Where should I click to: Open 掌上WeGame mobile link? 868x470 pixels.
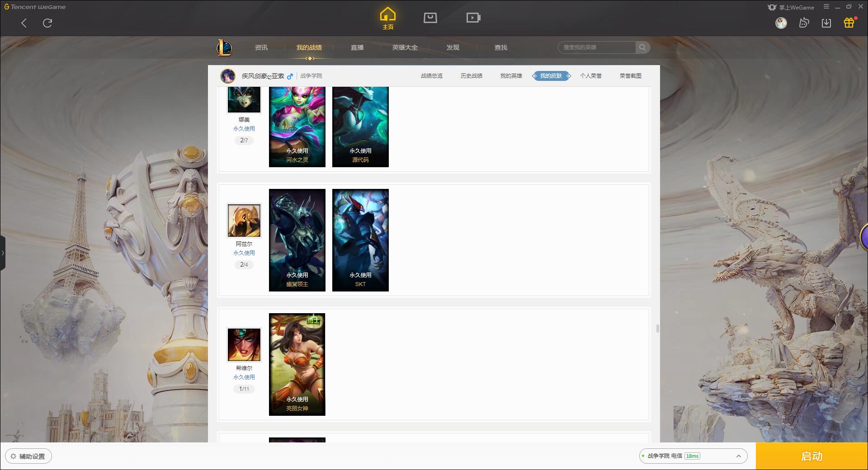[791, 7]
